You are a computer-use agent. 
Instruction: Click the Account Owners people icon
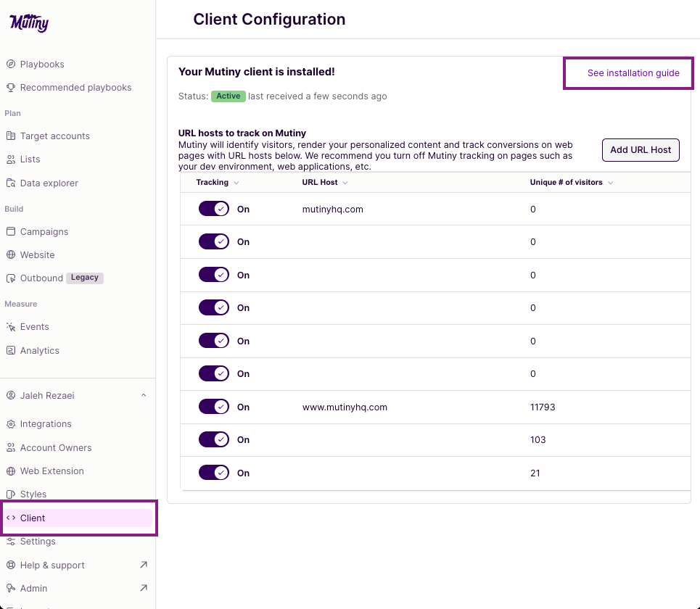tap(11, 447)
